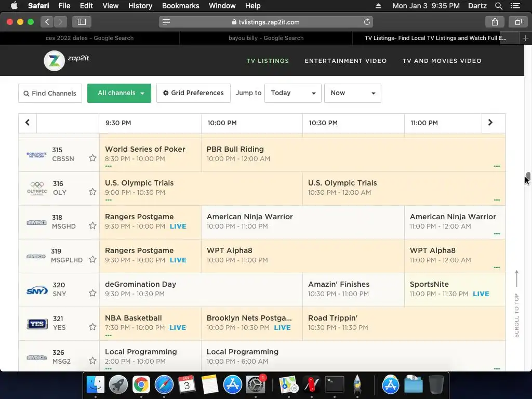Reload the page with refresh icon

(367, 22)
